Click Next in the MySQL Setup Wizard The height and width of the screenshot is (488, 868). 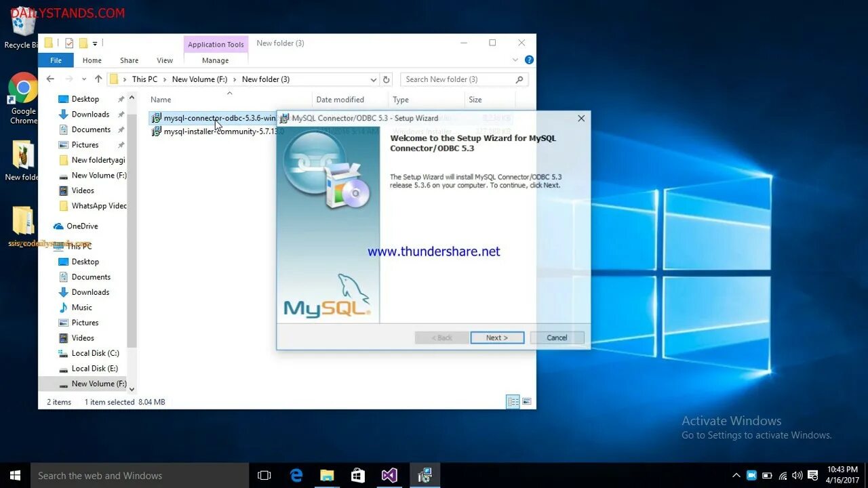(x=497, y=338)
